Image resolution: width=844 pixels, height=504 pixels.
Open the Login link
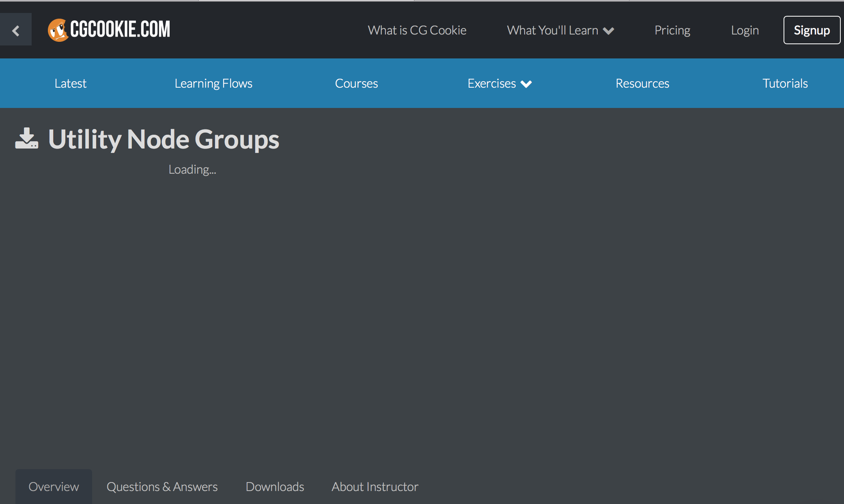click(x=745, y=30)
